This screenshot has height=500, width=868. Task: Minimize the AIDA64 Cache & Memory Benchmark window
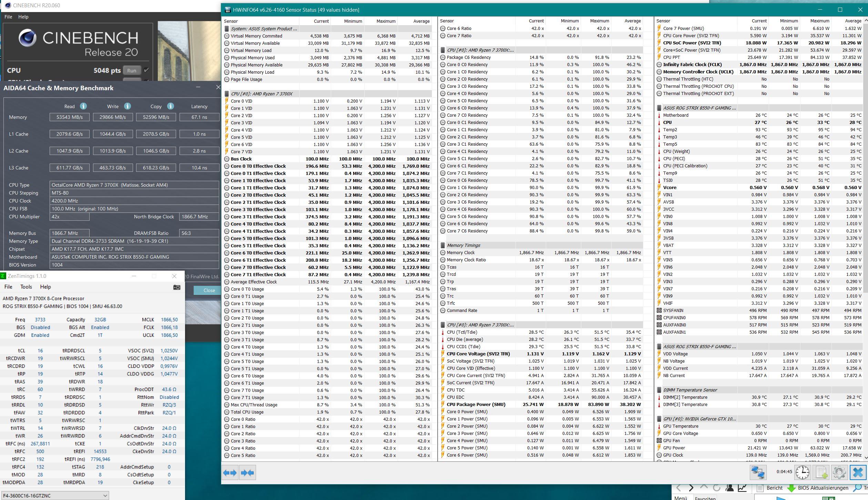(198, 87)
